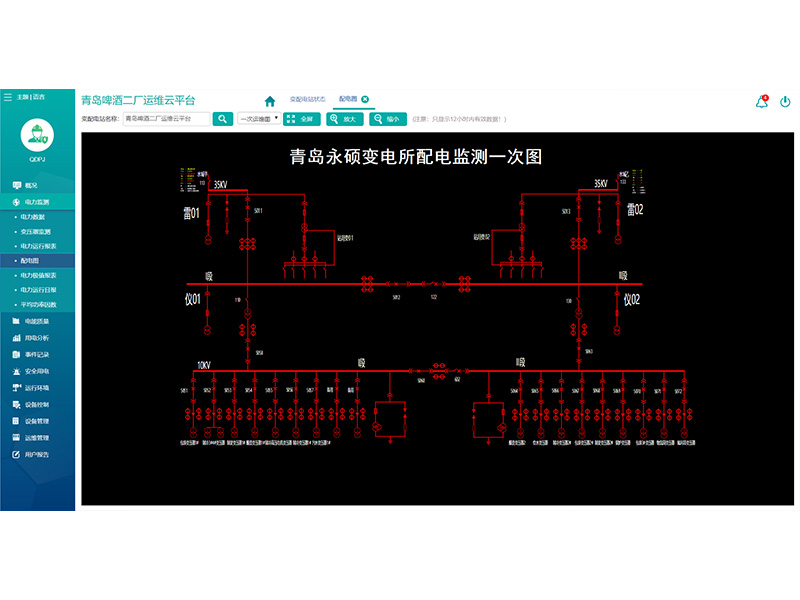Select 变压器监测 in the sidebar submenu
Viewport: 800px width, 600px height.
pos(36,231)
